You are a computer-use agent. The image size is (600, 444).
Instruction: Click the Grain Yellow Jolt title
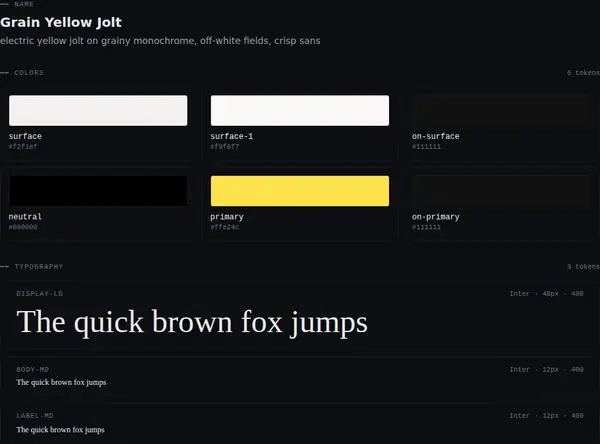pos(61,22)
